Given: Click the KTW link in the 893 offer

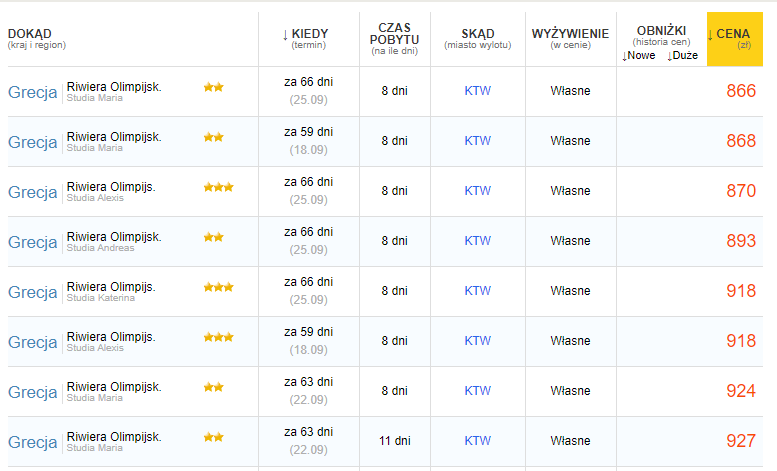Looking at the screenshot, I should (478, 241).
